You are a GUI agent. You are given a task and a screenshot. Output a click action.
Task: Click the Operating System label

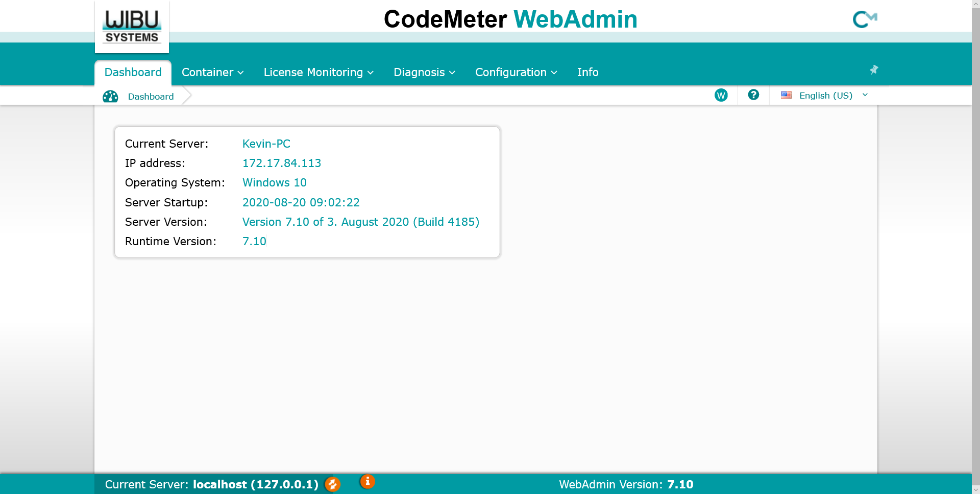click(x=175, y=182)
